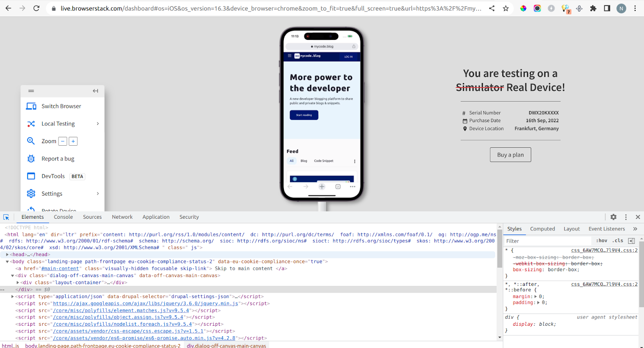Expand the head element node

(7, 254)
